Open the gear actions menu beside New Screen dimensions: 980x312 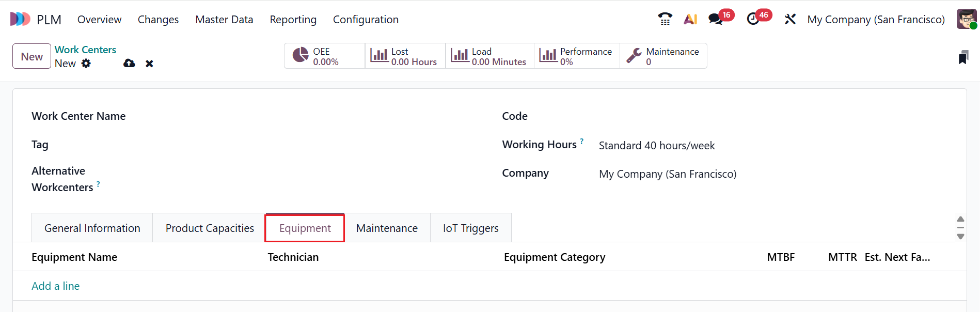(86, 63)
